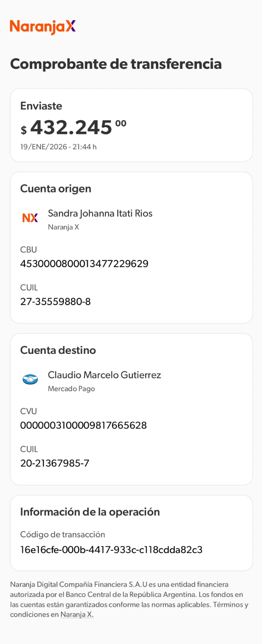Click the transfer date 19/ENE/2026
The image size is (262, 644).
click(58, 147)
